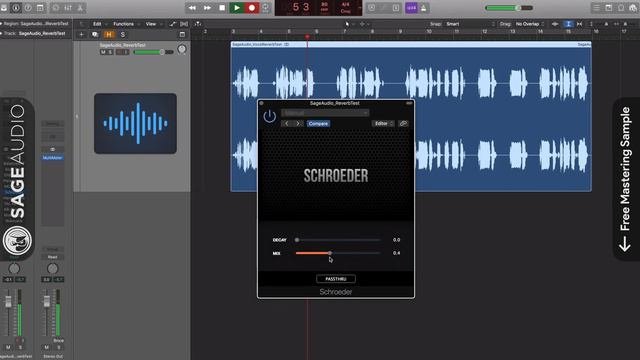Toggle the horizontal auto zoom button
The image size is (640, 360).
pos(580,24)
